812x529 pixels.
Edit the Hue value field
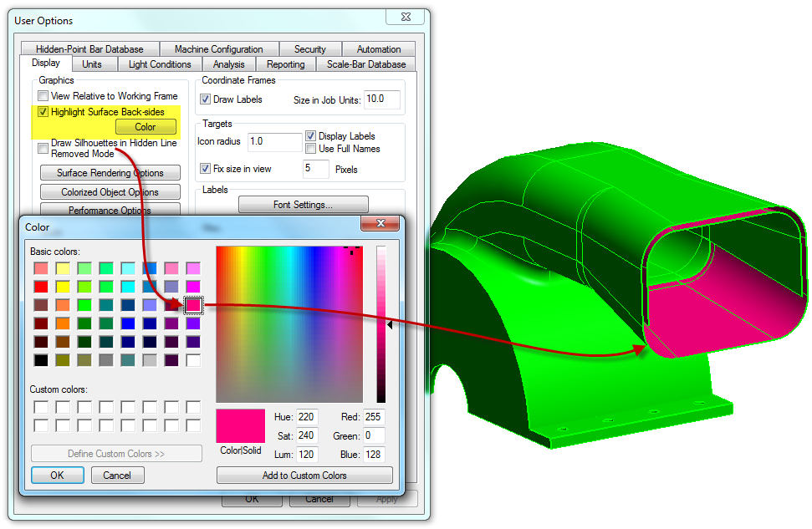pyautogui.click(x=307, y=417)
